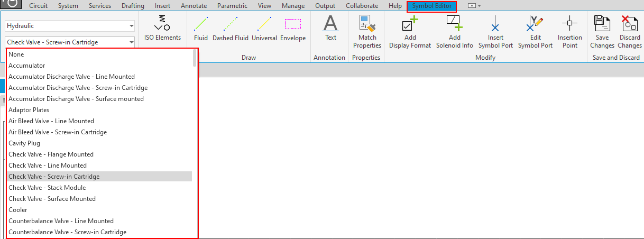
Task: Open the Collaborate tab
Action: 362,6
